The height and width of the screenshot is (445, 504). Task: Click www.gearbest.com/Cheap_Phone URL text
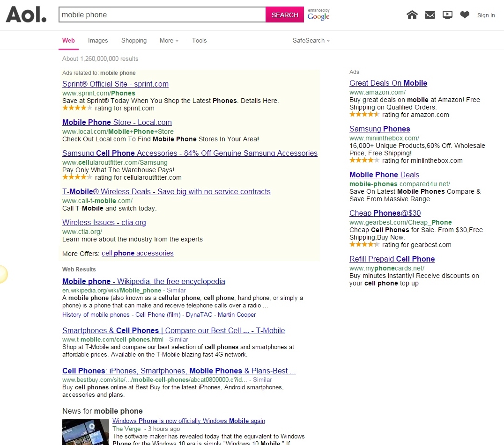tap(400, 222)
